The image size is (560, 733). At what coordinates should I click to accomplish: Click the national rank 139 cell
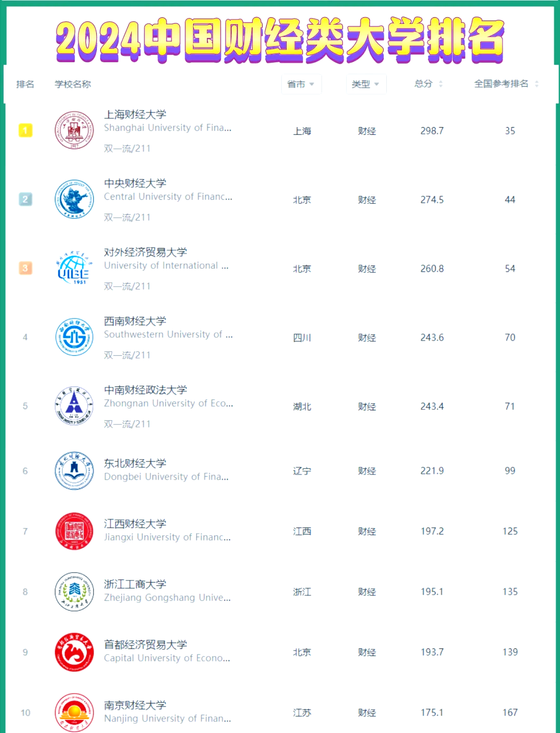[x=510, y=652]
